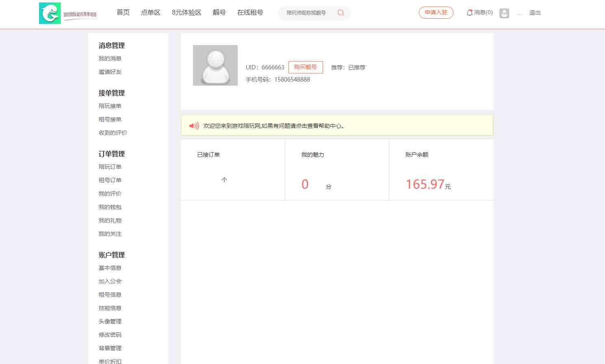Go to 点单区 in the top menu
Image resolution: width=605 pixels, height=364 pixels.
pyautogui.click(x=150, y=13)
